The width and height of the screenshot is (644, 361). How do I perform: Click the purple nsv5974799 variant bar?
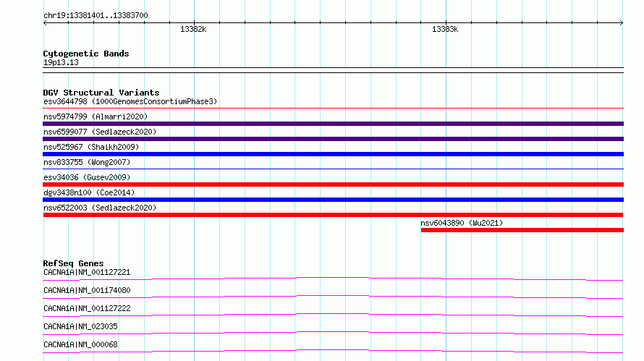coord(333,124)
